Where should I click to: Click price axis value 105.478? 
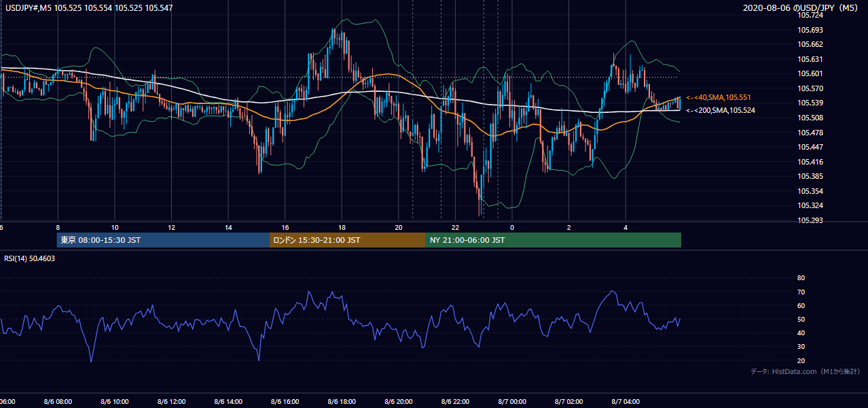pos(810,133)
